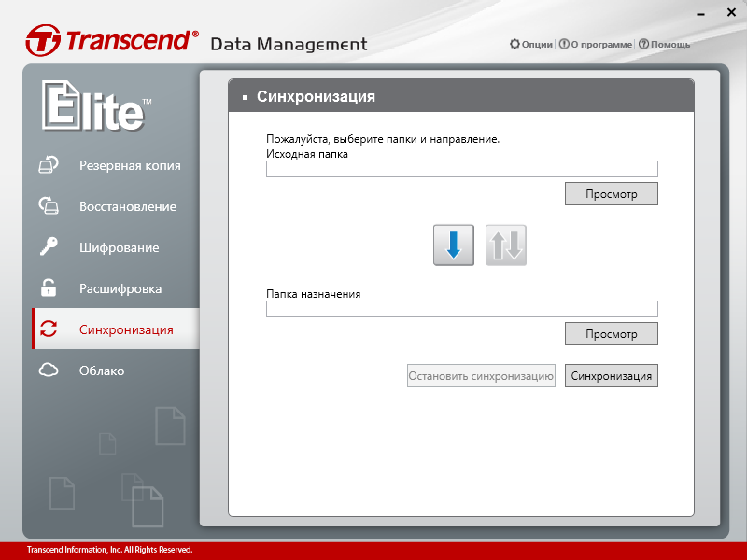
Task: Browse for destination folder with Просмотр
Action: (x=612, y=334)
